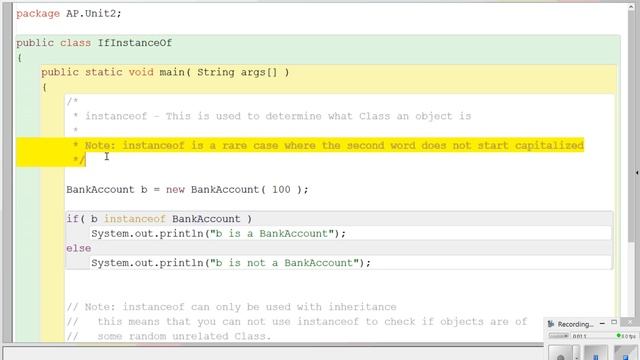Click the closing '*/' comment marker

(79, 160)
